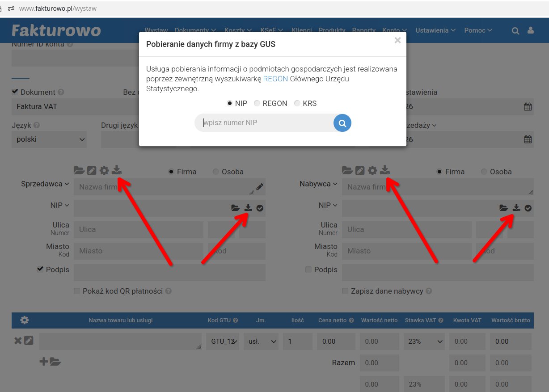Expand the Sprzedawca NIP type dropdown
Screen dimensions: 549x392
tap(60, 205)
